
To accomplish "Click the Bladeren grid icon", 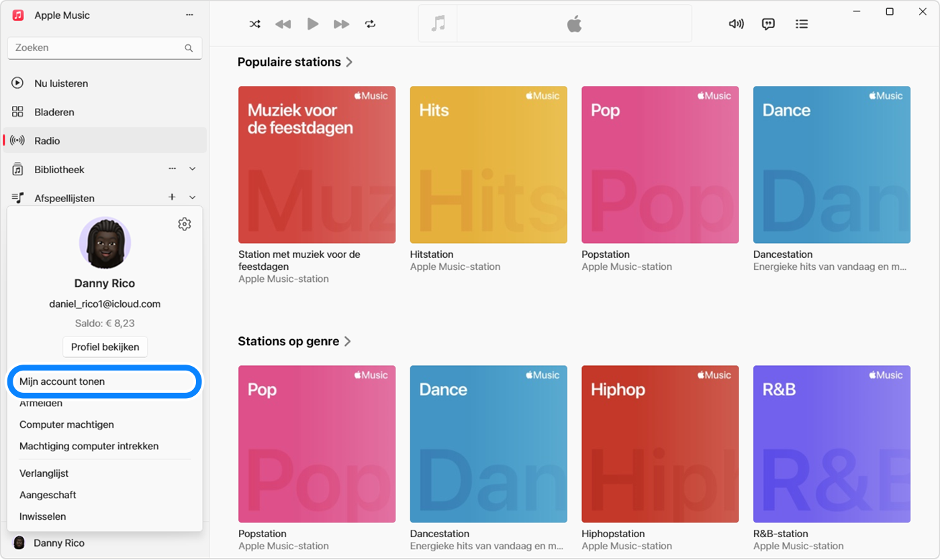I will [x=18, y=112].
